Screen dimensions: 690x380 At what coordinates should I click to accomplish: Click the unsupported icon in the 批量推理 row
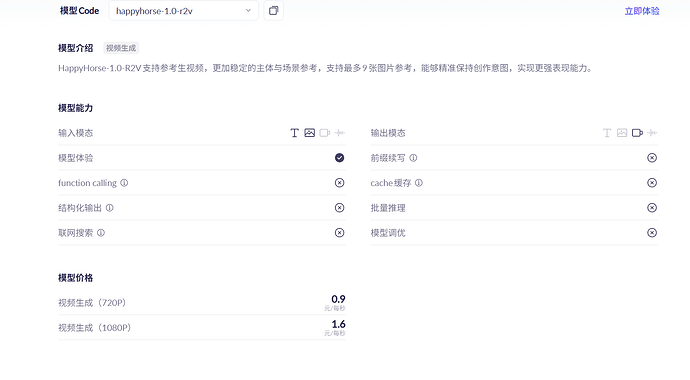tap(652, 208)
